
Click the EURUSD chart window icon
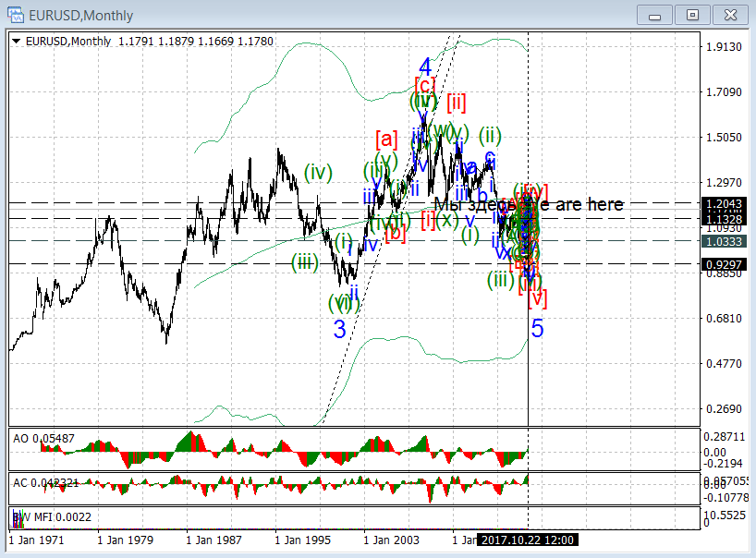pos(16,15)
